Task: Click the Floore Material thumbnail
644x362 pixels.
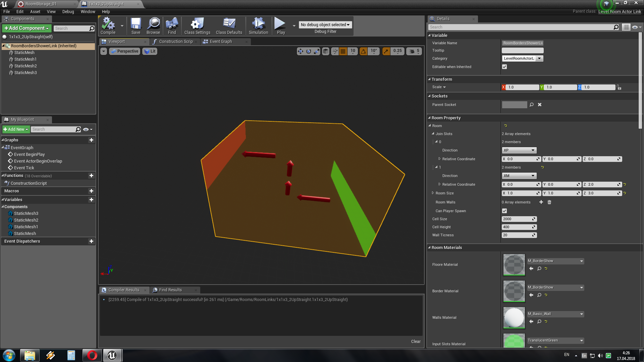Action: tap(514, 264)
